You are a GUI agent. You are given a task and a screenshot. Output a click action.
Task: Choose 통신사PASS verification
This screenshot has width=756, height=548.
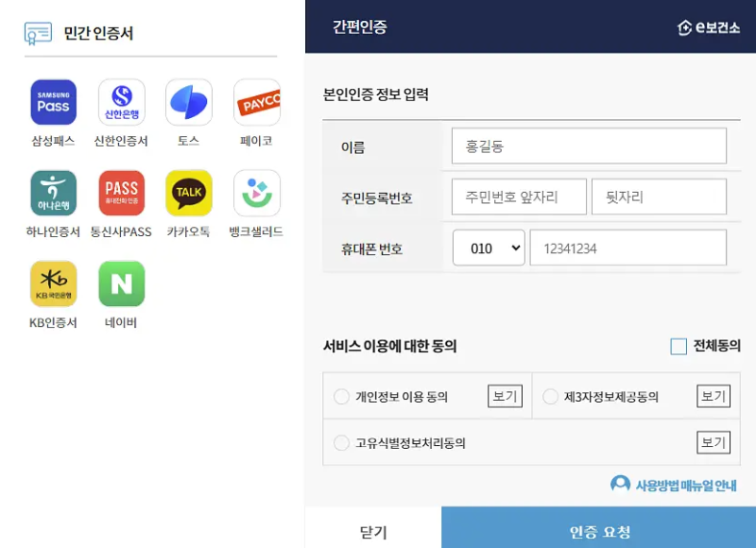[121, 192]
